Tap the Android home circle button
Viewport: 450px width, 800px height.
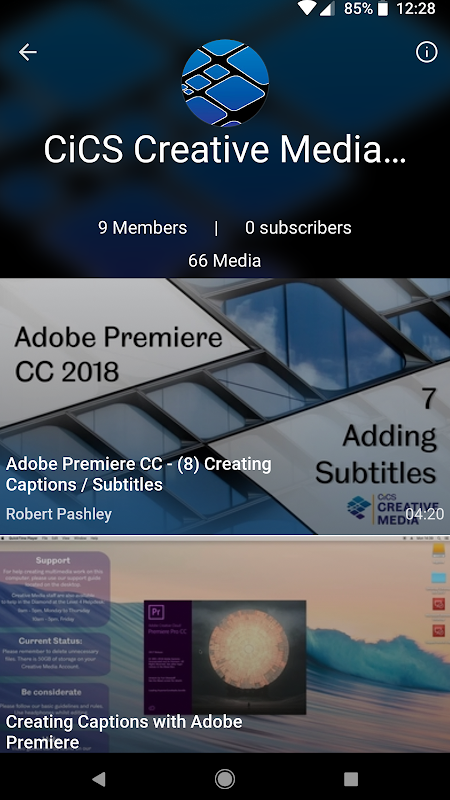(224, 779)
